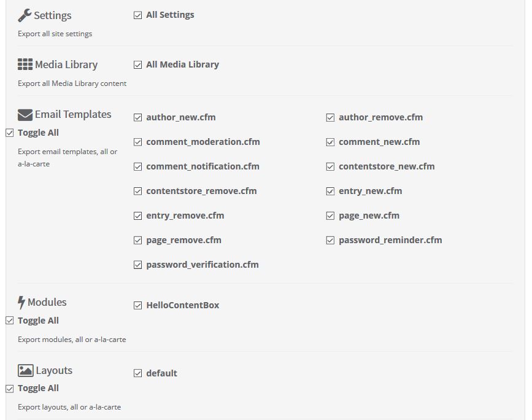This screenshot has height=420, width=532.
Task: Deselect author_new.cfm template
Action: [138, 117]
